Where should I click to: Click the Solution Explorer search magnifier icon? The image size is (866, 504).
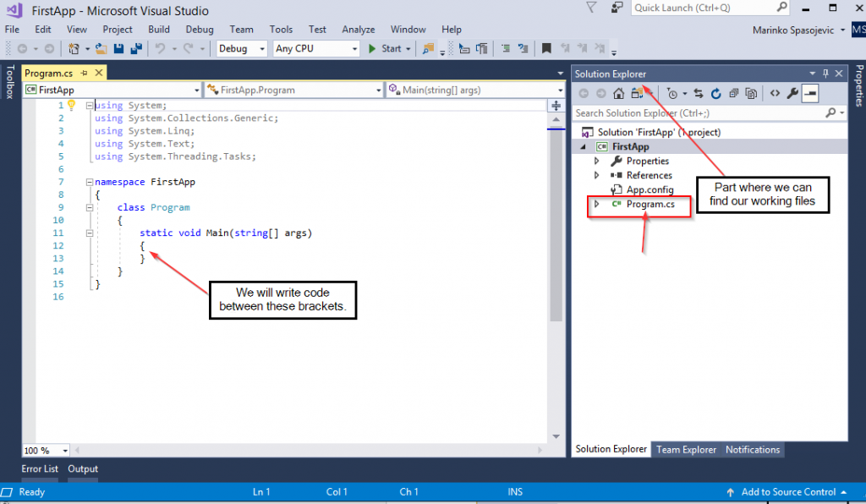pos(830,112)
